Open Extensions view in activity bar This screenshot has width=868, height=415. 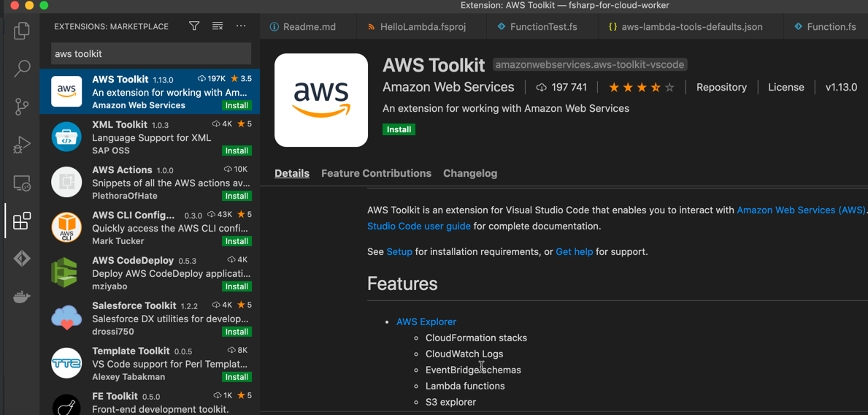tap(22, 221)
